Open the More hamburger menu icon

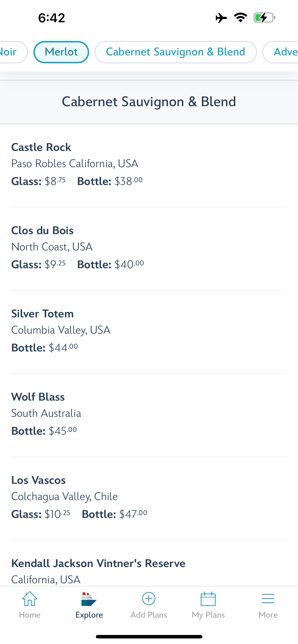tap(268, 599)
